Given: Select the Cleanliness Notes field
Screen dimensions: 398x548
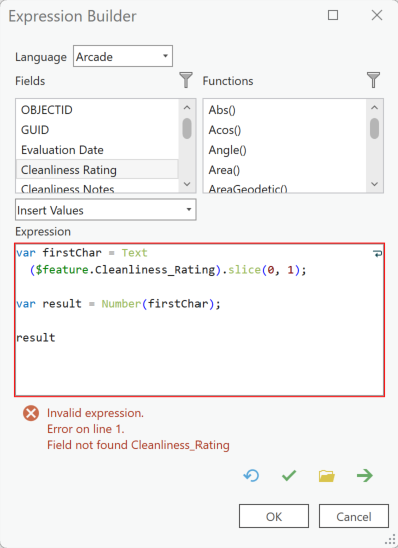Looking at the screenshot, I should pyautogui.click(x=97, y=187).
